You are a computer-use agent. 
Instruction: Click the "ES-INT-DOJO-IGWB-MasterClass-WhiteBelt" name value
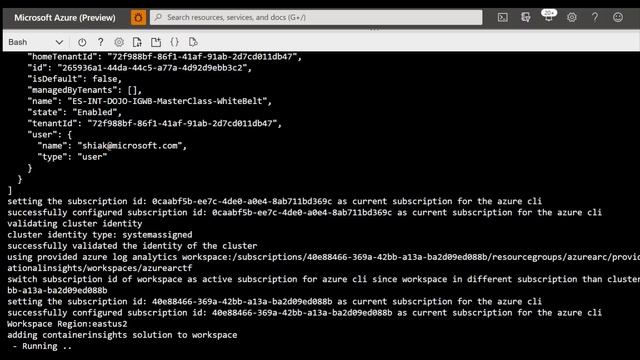pyautogui.click(x=167, y=101)
